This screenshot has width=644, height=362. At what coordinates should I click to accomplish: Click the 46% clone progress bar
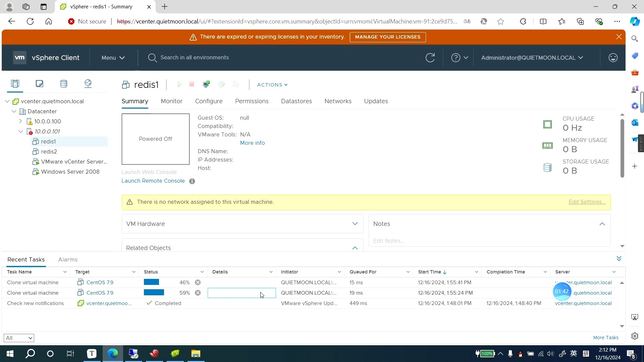[151, 282]
